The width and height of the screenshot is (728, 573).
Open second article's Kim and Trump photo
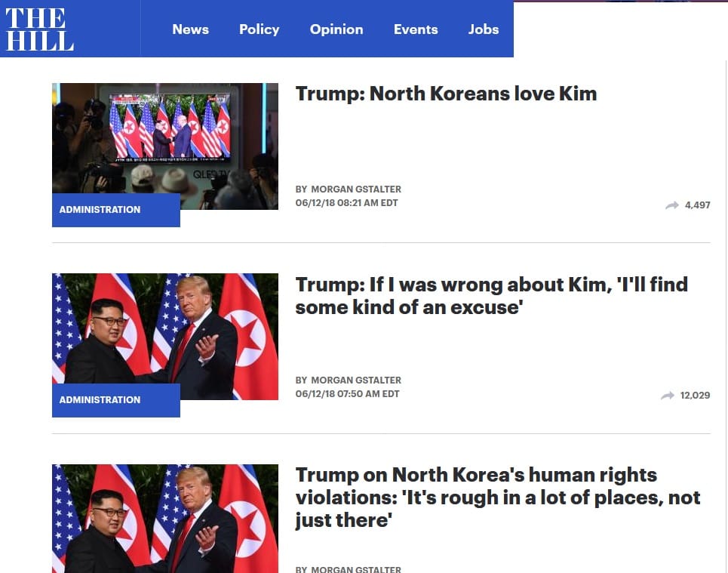165,337
